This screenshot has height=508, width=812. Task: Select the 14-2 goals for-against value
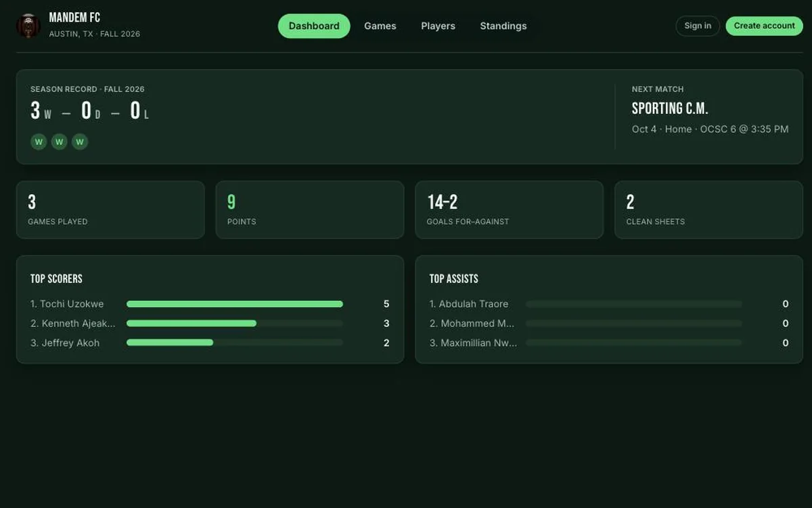coord(443,202)
